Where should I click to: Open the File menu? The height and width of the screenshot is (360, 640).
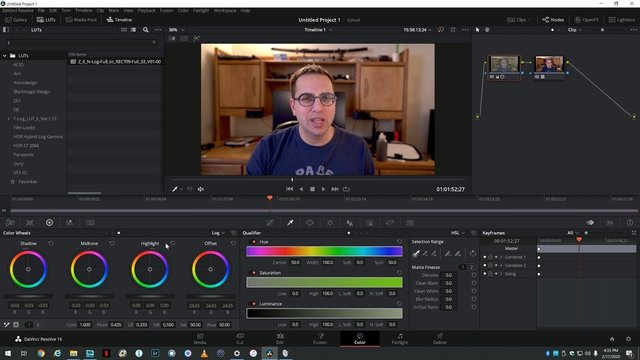point(41,11)
